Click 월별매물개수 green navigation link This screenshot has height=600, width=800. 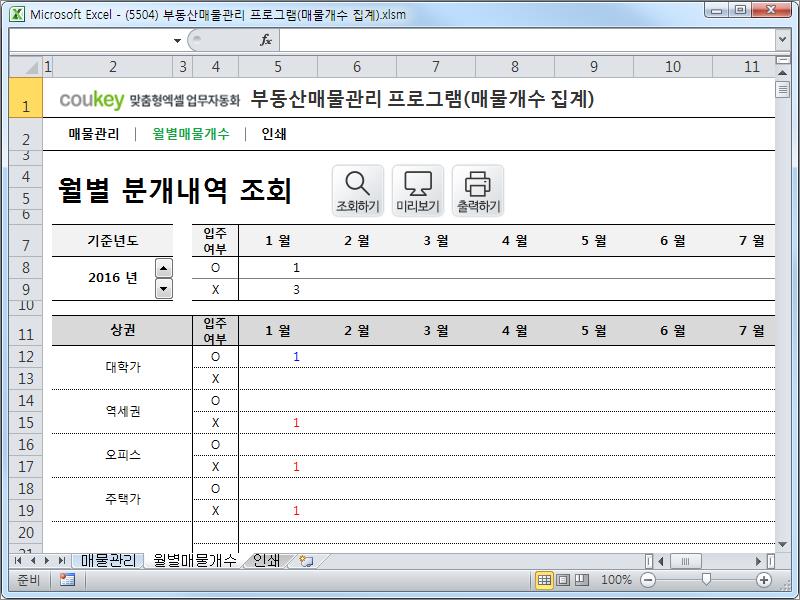pos(191,134)
